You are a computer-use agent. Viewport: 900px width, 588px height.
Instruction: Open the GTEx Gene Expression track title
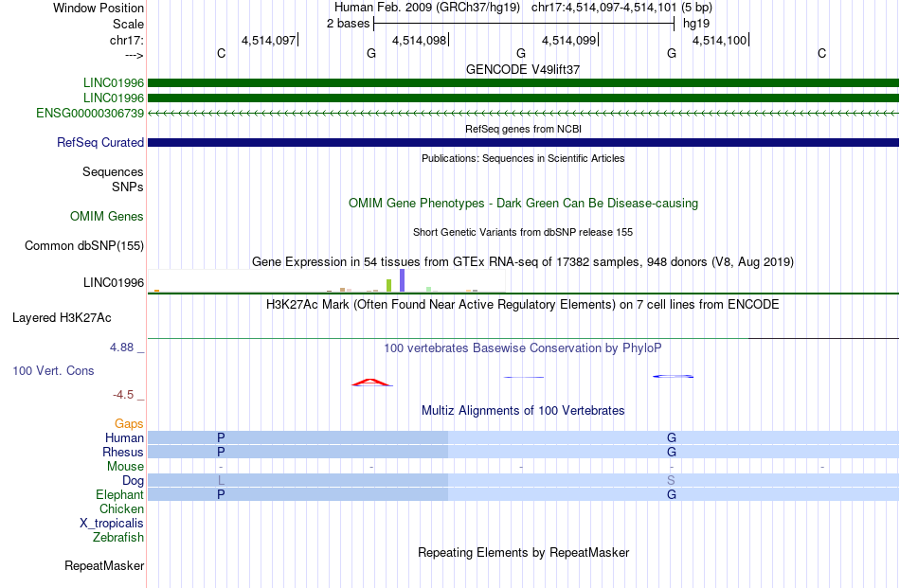click(523, 262)
